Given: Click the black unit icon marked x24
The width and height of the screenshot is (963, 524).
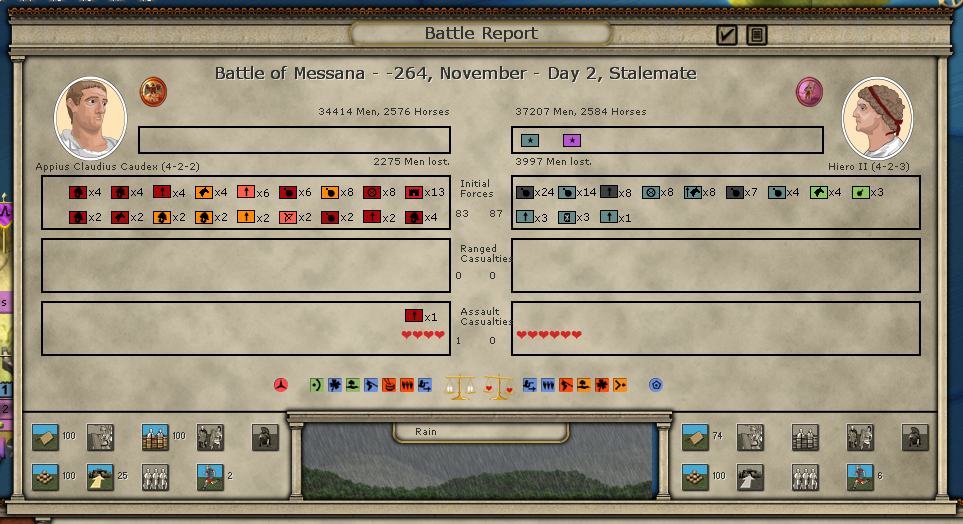Looking at the screenshot, I should coord(524,192).
